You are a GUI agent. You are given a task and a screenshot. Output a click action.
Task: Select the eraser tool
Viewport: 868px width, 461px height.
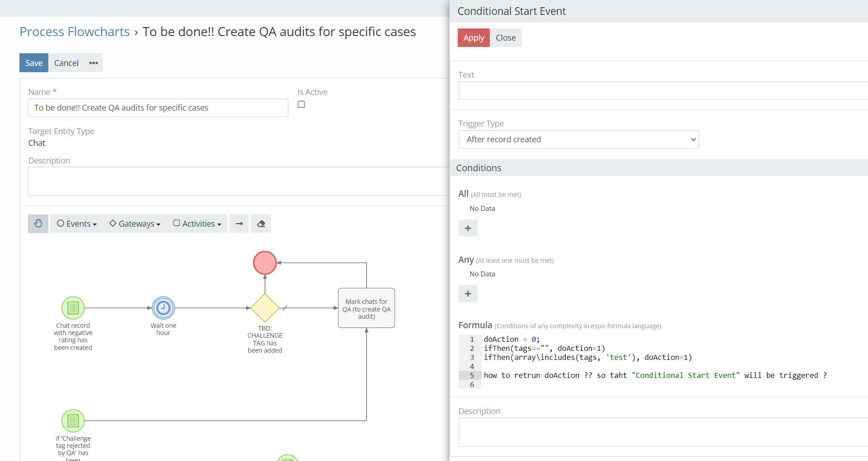pos(261,224)
